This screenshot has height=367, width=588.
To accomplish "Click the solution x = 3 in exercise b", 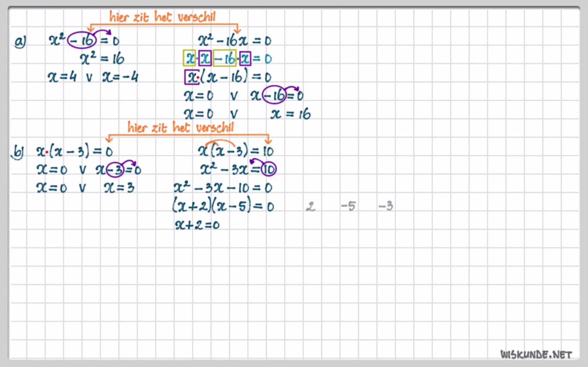I will pyautogui.click(x=119, y=188).
